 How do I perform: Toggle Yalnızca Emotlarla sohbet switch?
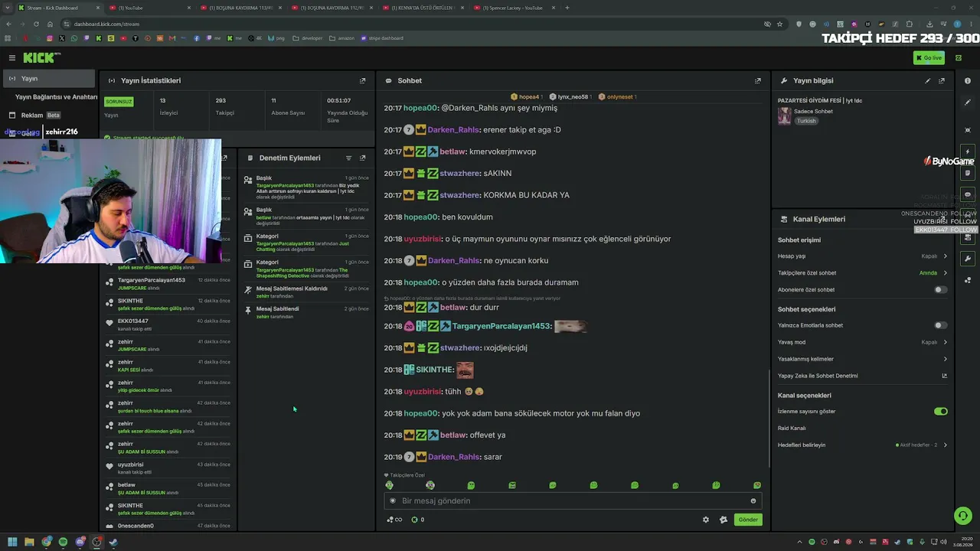click(941, 325)
